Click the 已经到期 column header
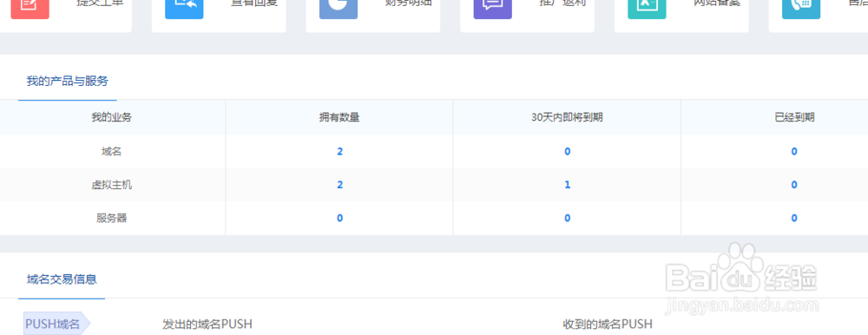 [x=794, y=117]
